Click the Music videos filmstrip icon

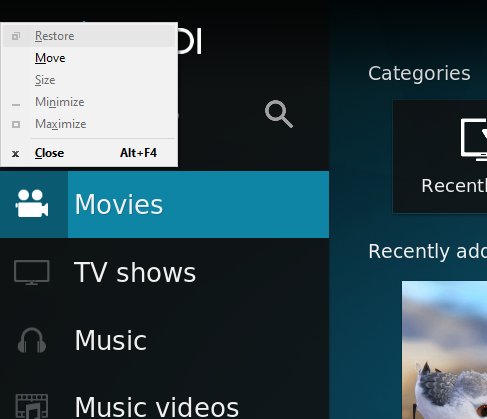coord(32,407)
